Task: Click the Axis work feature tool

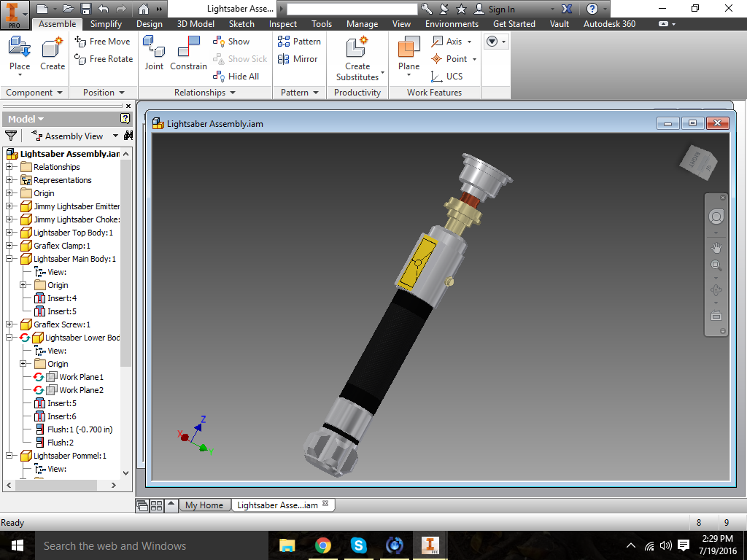Action: pos(451,42)
